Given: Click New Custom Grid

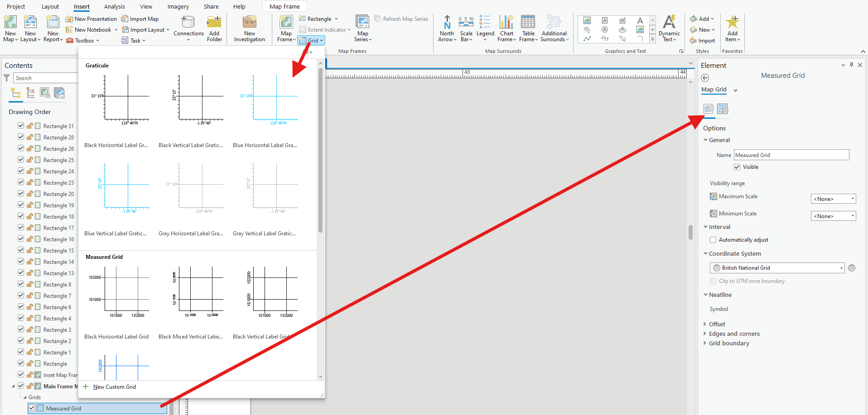Looking at the screenshot, I should pyautogui.click(x=114, y=386).
